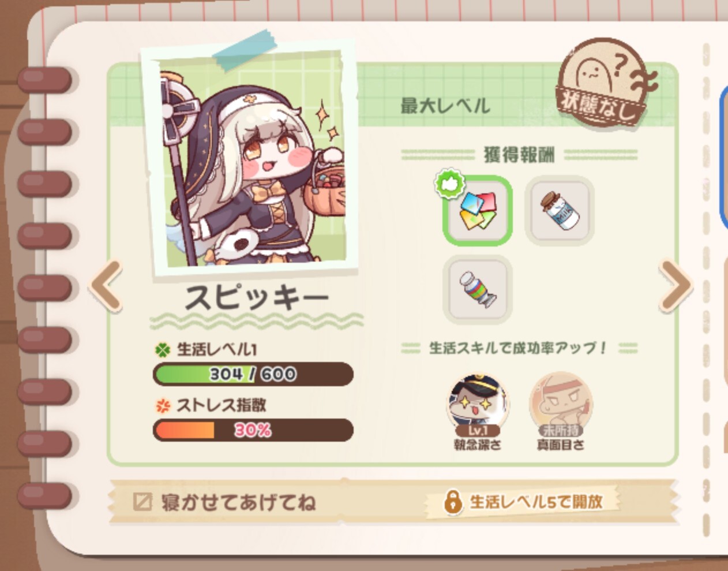Select the 最大レベル header label
This screenshot has width=728, height=571.
[445, 106]
